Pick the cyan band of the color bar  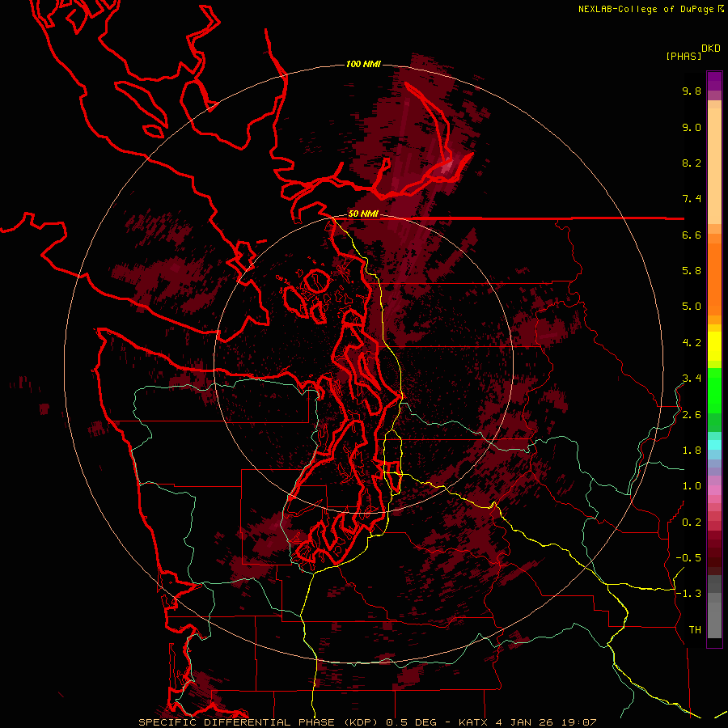714,444
